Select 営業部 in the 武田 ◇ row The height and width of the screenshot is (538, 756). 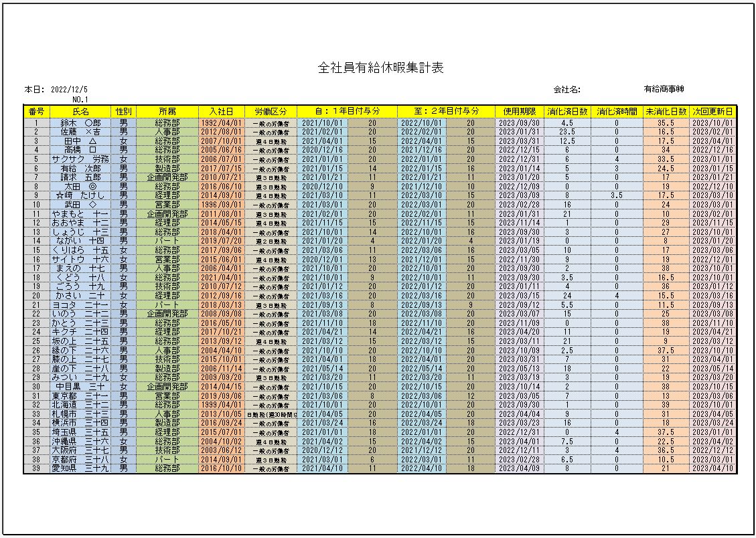167,204
